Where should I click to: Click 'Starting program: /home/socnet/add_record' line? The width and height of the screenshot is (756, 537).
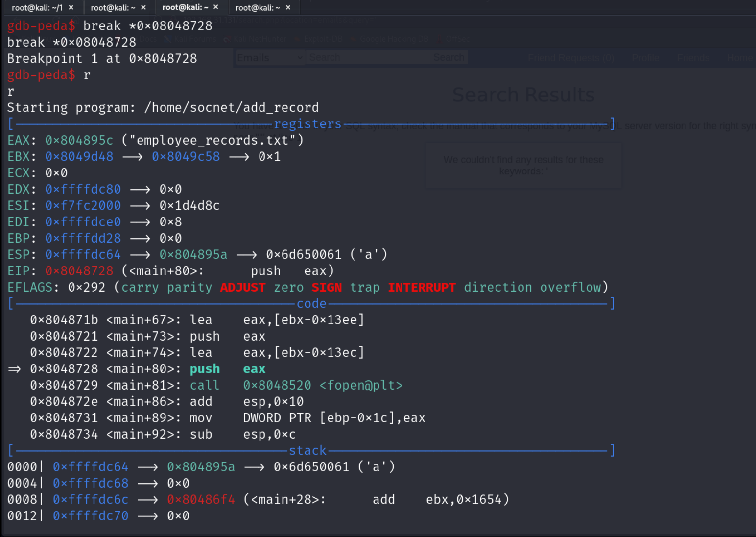click(x=163, y=107)
